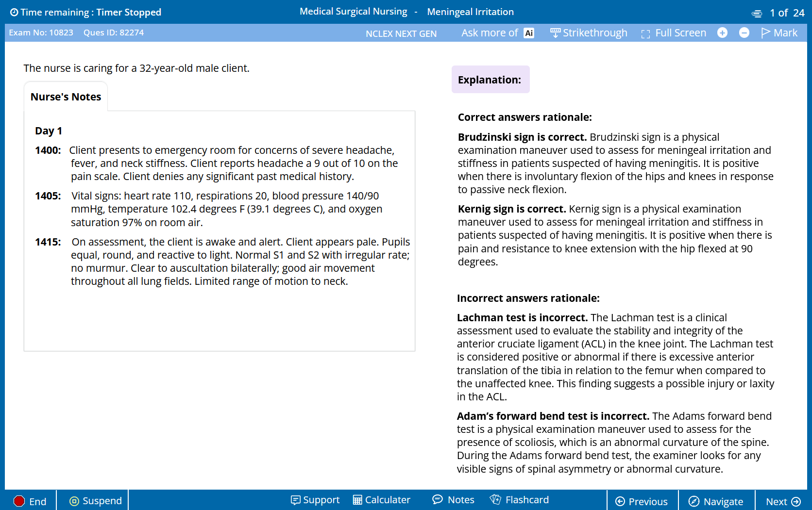This screenshot has width=812, height=510.
Task: Click 'Lachman test is incorrect.' text
Action: [x=522, y=318]
